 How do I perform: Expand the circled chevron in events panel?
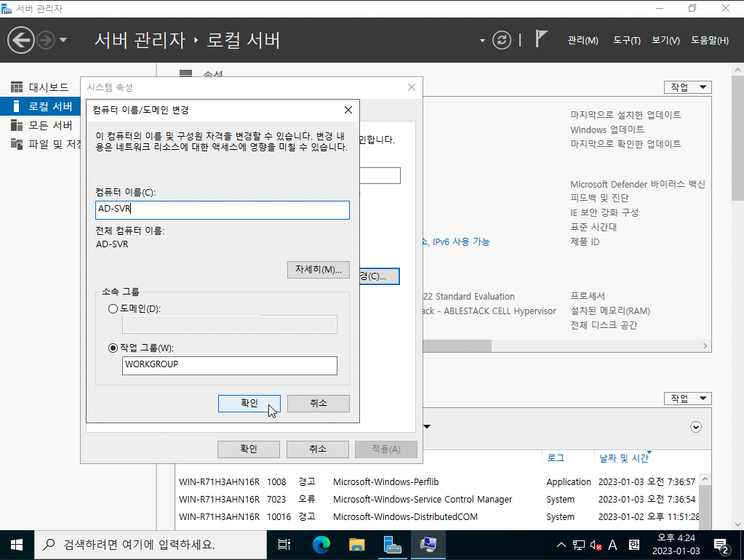tap(695, 427)
